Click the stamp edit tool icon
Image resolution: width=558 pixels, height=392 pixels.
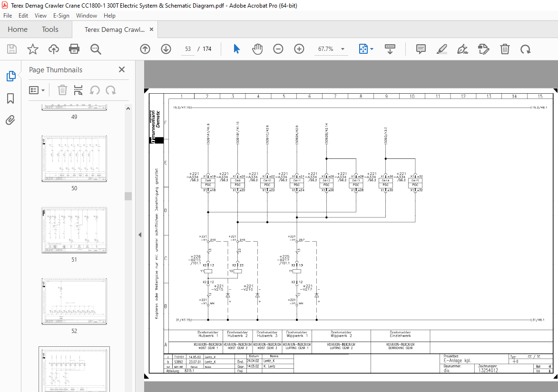coord(483,49)
